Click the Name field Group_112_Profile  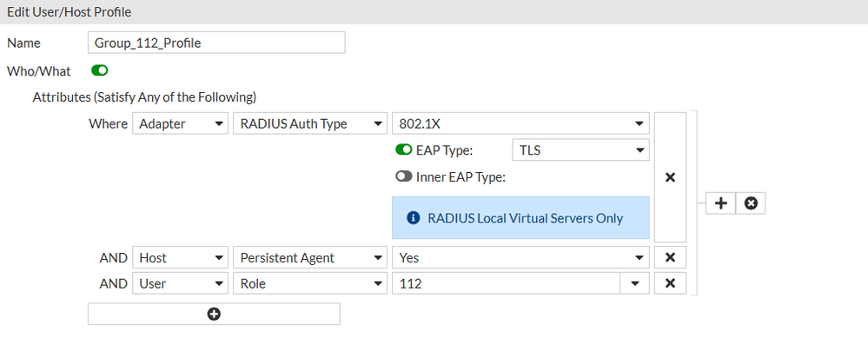pyautogui.click(x=216, y=43)
